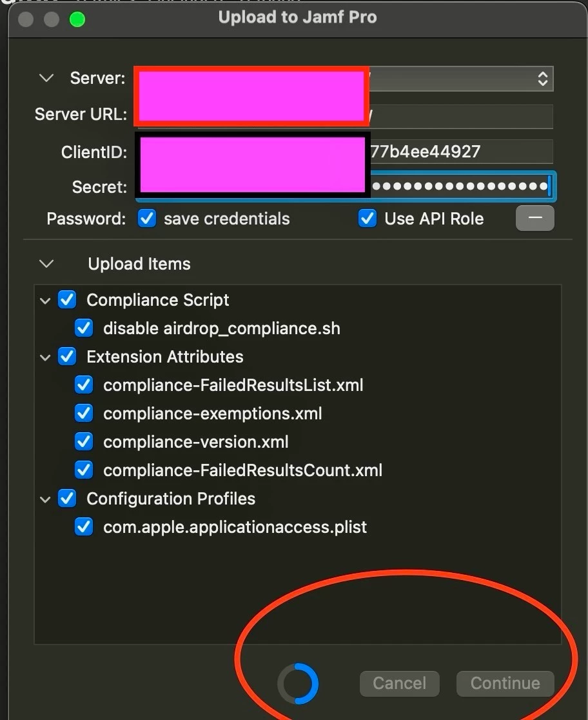
Task: Select the Configuration Profiles label
Action: 171,499
